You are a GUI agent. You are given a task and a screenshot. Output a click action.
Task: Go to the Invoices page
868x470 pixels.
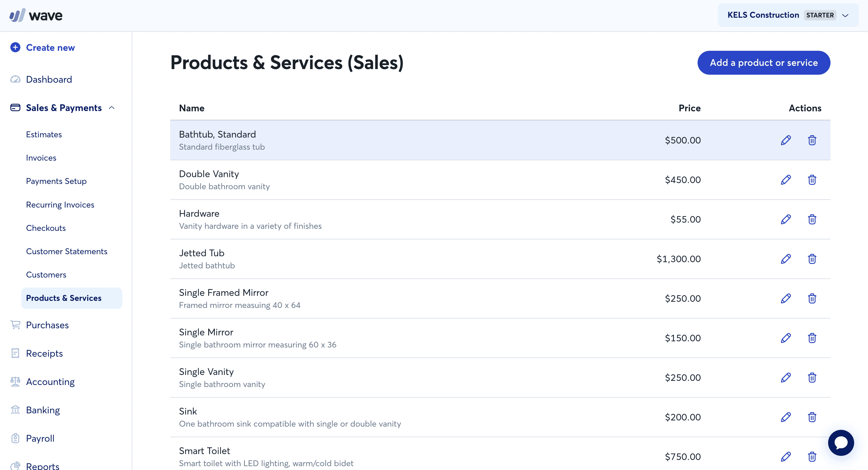[41, 158]
